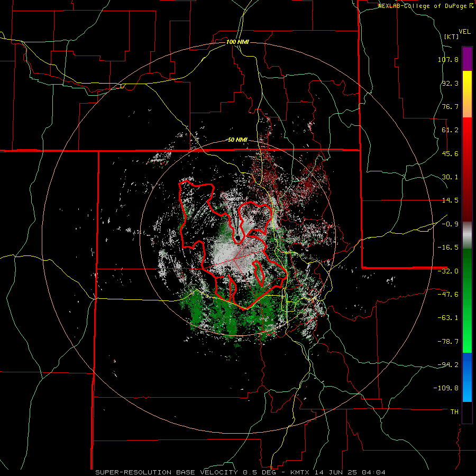Click the purple segment of velocity color bar
476x476 pixels.
(467, 59)
